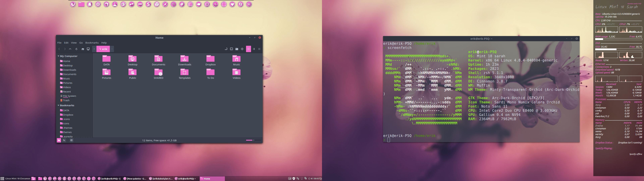
Task: Click the volume icon in system tray
Action: click(312, 178)
